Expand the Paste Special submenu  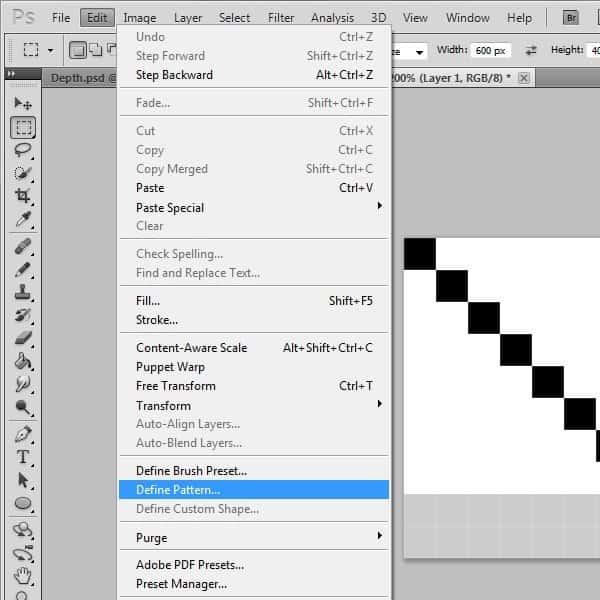coord(254,207)
